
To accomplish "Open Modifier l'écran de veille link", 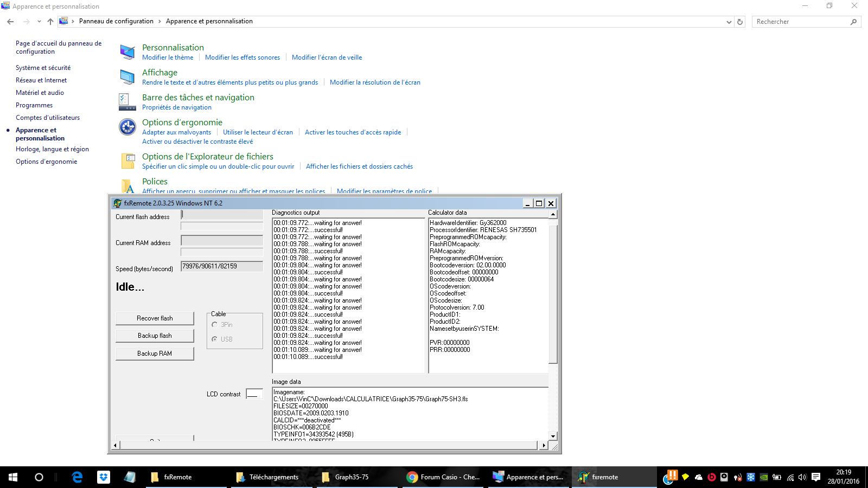I will coord(327,57).
